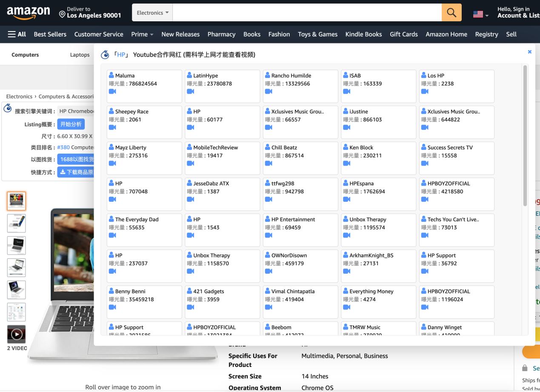The image size is (540, 392).
Task: Open the video icon under iJustine
Action: pos(347,127)
